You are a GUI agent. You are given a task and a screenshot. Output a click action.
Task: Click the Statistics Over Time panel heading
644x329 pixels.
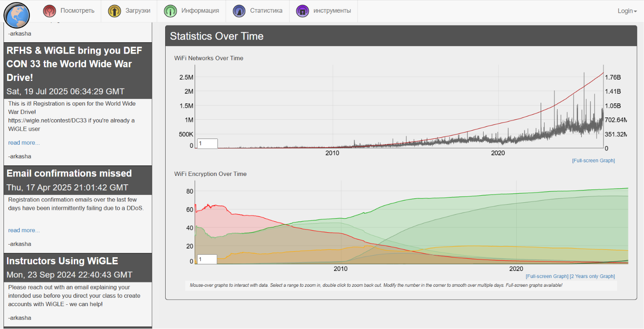click(x=217, y=36)
